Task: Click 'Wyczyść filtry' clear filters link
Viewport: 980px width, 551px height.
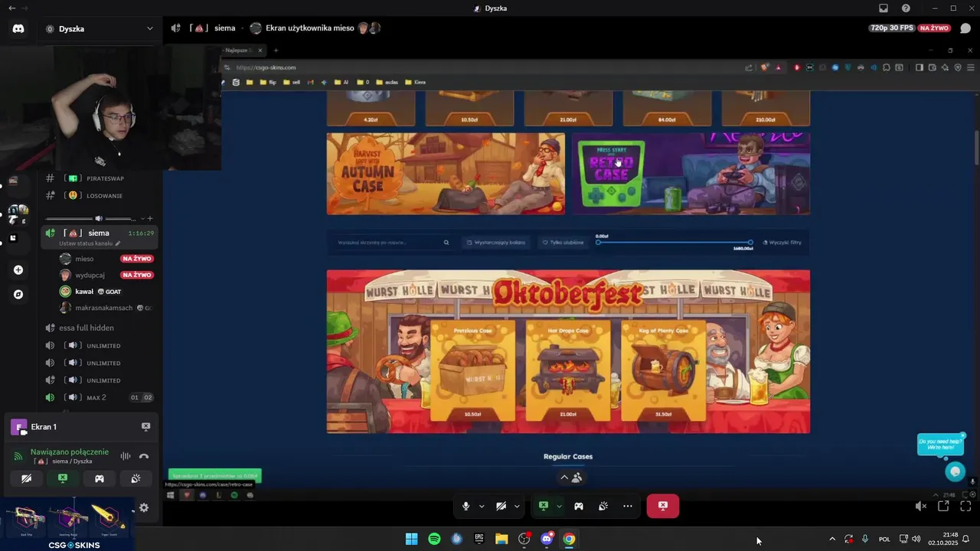Action: (x=782, y=243)
